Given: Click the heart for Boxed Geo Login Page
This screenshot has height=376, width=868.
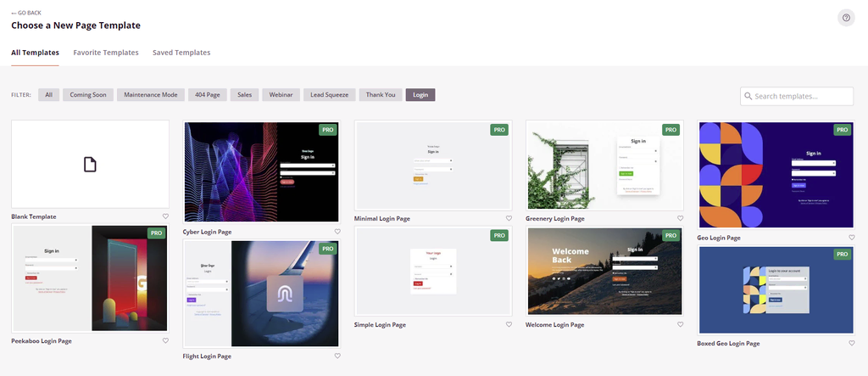Looking at the screenshot, I should click(x=852, y=343).
